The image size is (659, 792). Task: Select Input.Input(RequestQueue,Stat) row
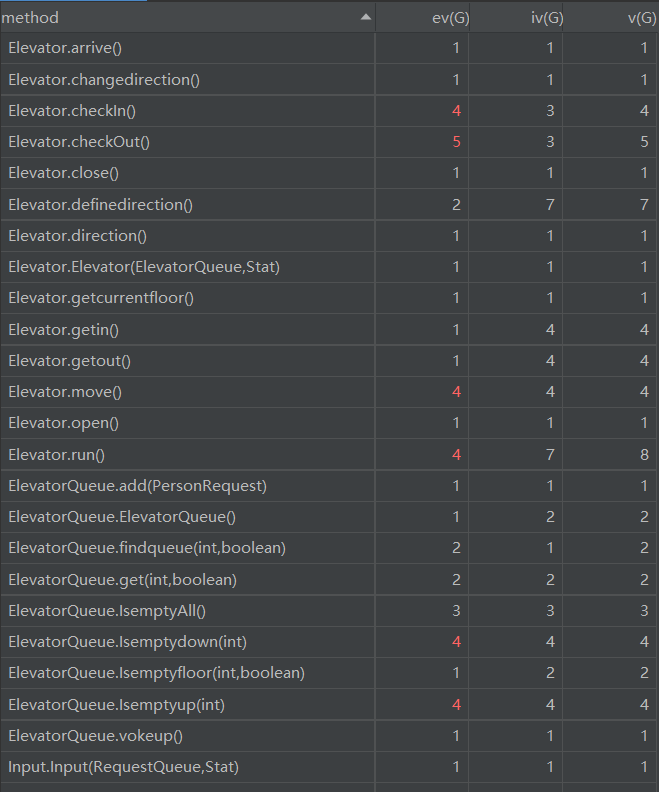[x=329, y=767]
